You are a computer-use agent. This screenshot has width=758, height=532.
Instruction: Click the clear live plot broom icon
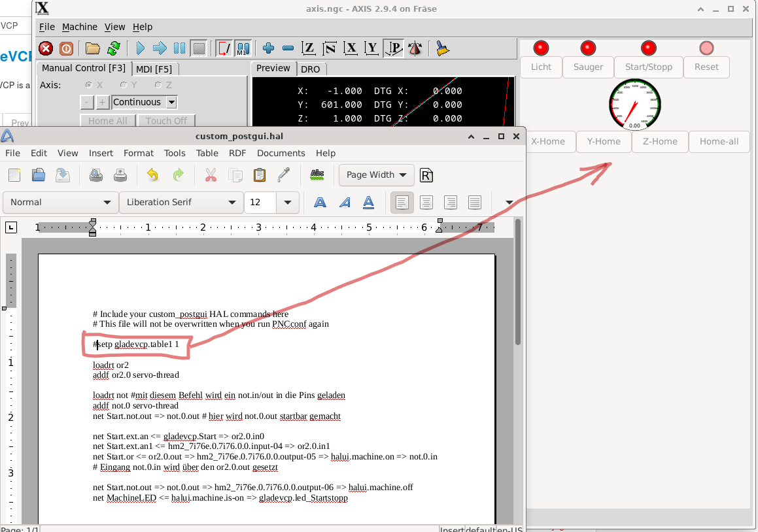pos(443,48)
